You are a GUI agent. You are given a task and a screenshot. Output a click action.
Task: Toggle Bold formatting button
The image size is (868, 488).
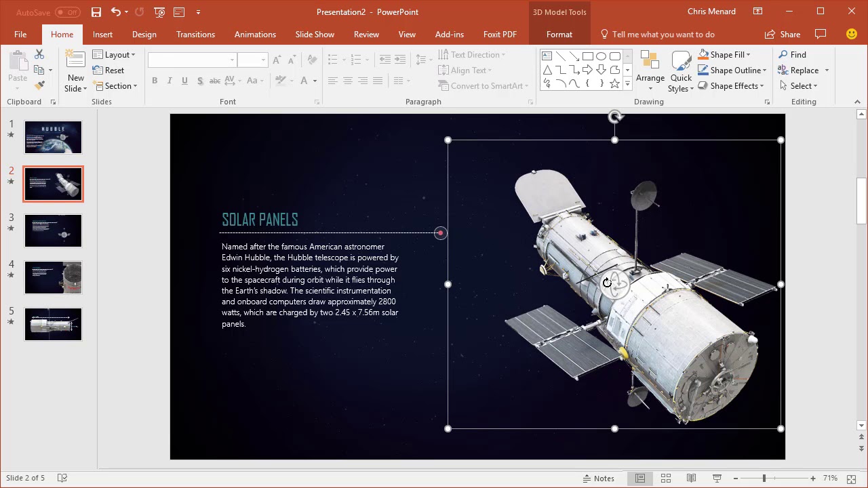(x=155, y=81)
